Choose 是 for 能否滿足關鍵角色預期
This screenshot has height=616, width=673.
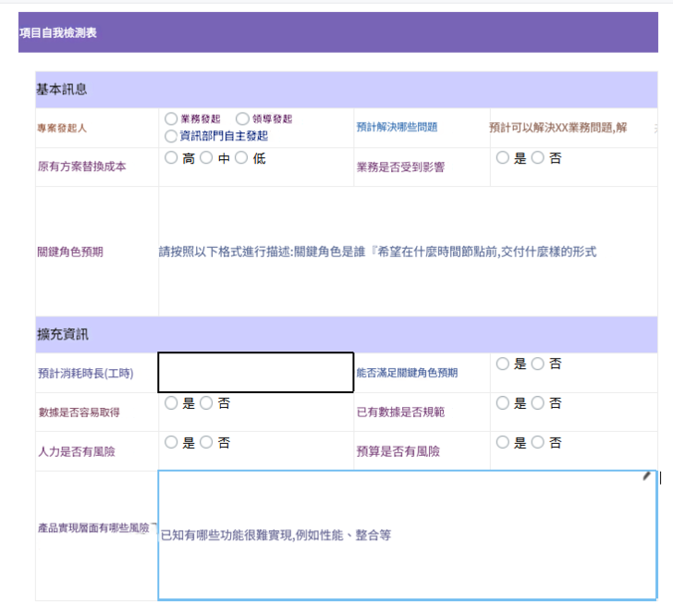[503, 364]
